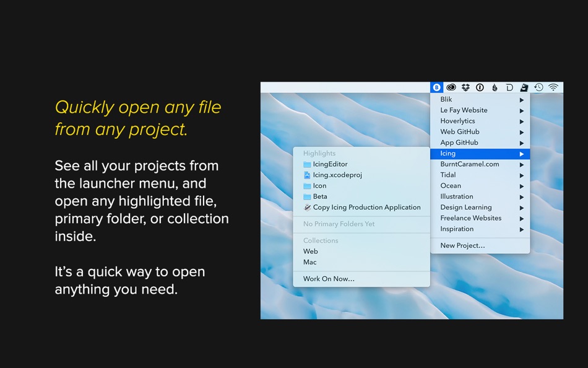This screenshot has width=588, height=368.
Task: Click the 1Password menu bar icon
Action: 480,87
